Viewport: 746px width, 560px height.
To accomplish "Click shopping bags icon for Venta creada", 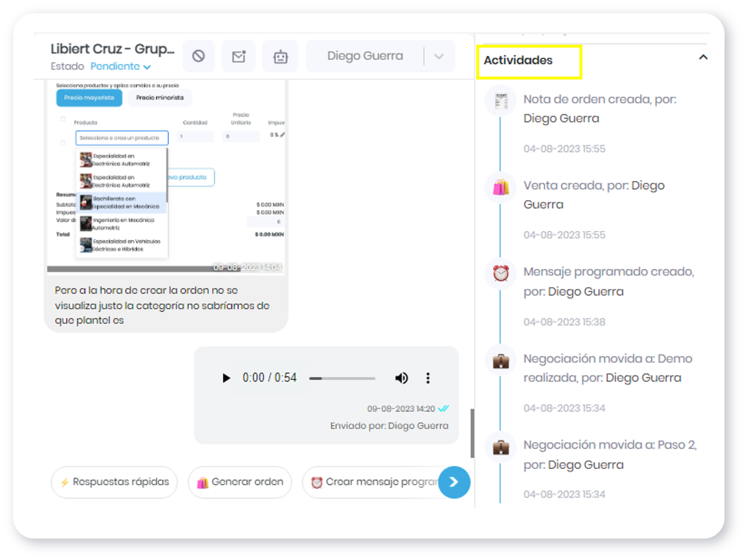I will (x=501, y=187).
